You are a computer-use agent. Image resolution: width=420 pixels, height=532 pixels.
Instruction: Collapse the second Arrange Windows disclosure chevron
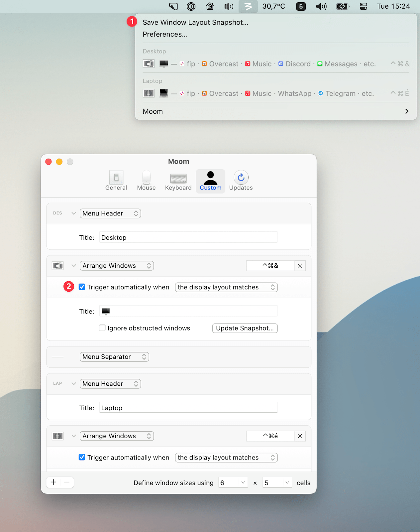(x=74, y=436)
